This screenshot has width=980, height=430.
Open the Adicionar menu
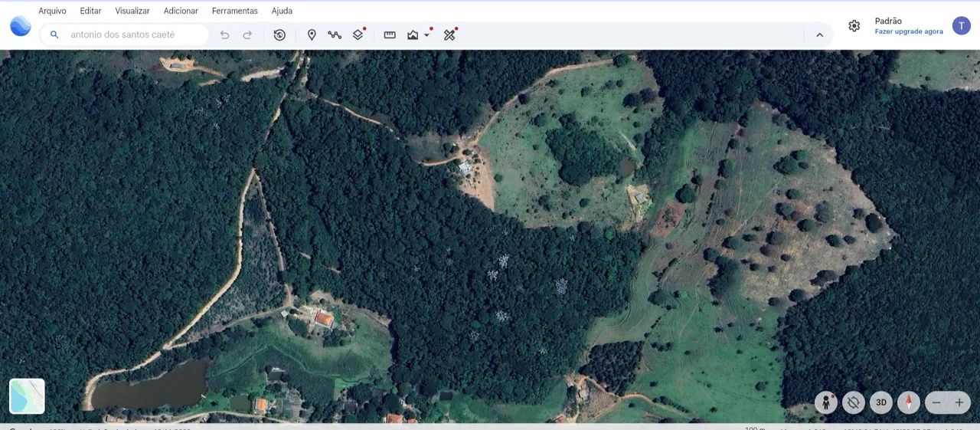181,11
